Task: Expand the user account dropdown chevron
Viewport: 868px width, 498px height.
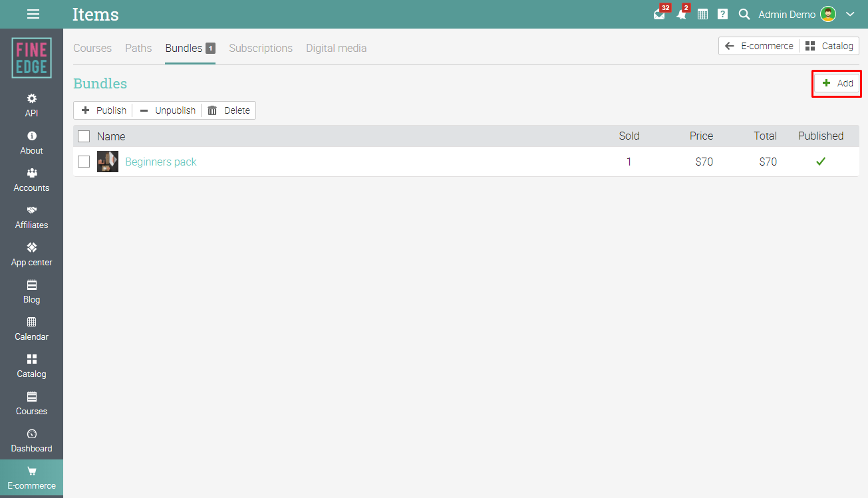Action: click(x=850, y=14)
